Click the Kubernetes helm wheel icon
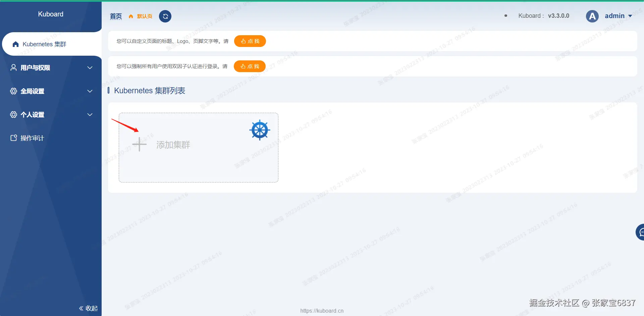Screen dimensions: 644x316 [x=260, y=130]
